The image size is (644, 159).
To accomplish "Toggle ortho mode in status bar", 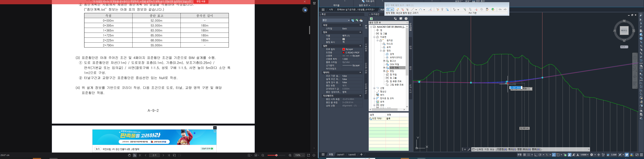I will (x=536, y=155).
